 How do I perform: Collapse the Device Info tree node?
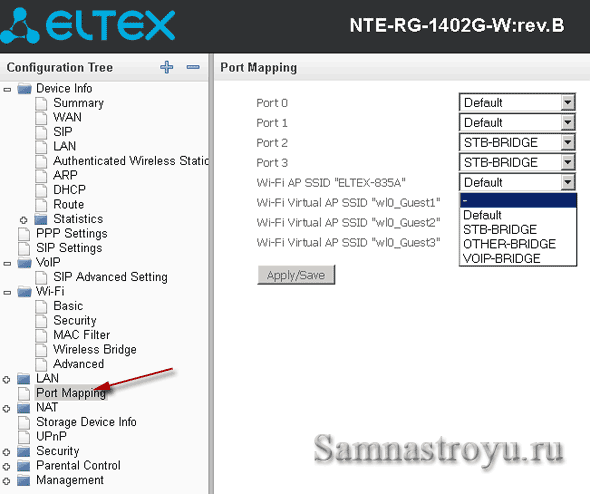pos(7,90)
